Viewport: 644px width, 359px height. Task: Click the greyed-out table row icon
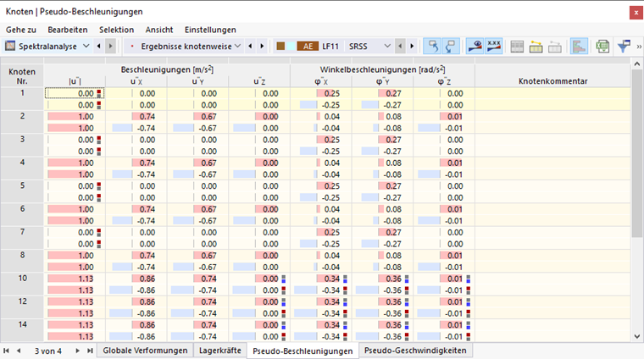point(555,47)
